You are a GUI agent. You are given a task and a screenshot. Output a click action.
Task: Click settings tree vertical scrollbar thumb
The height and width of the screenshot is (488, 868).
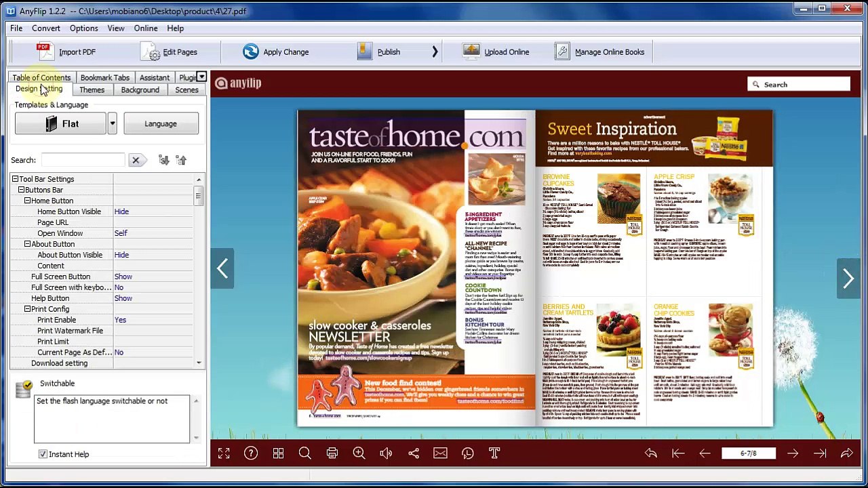199,197
